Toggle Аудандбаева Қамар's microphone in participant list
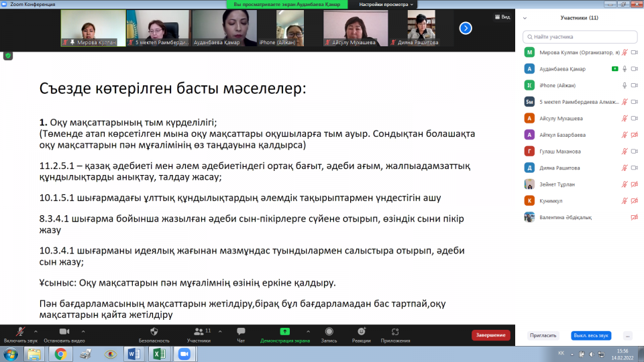The height and width of the screenshot is (362, 644). point(625,68)
